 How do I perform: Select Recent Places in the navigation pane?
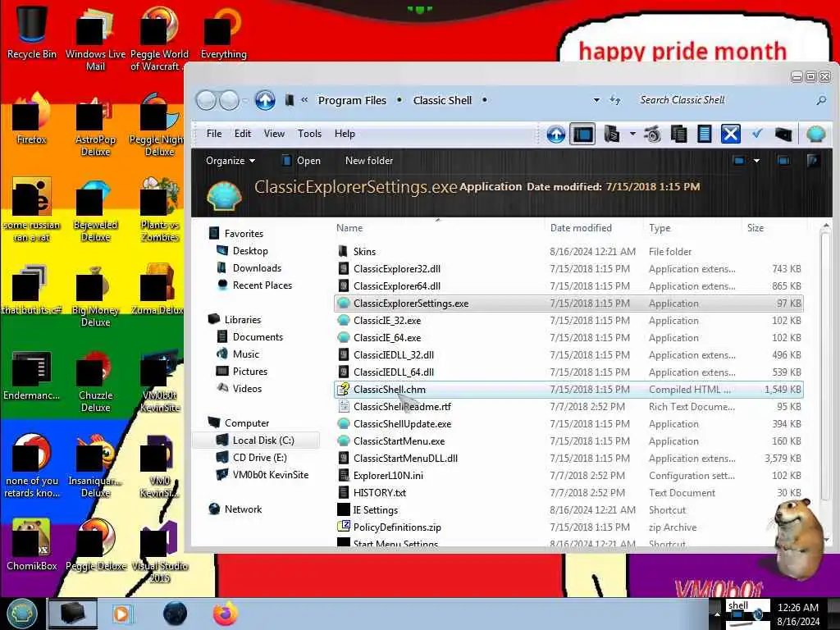tap(262, 285)
